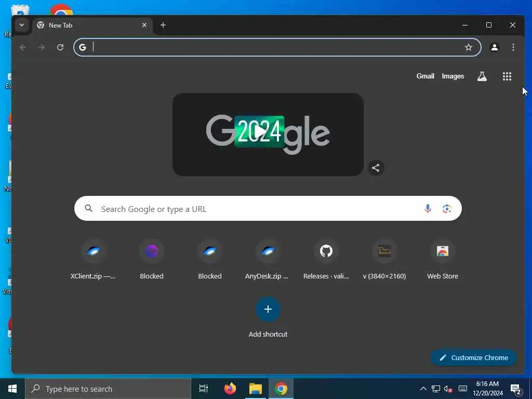
Task: Open the tab search dropdown arrow
Action: 22,25
